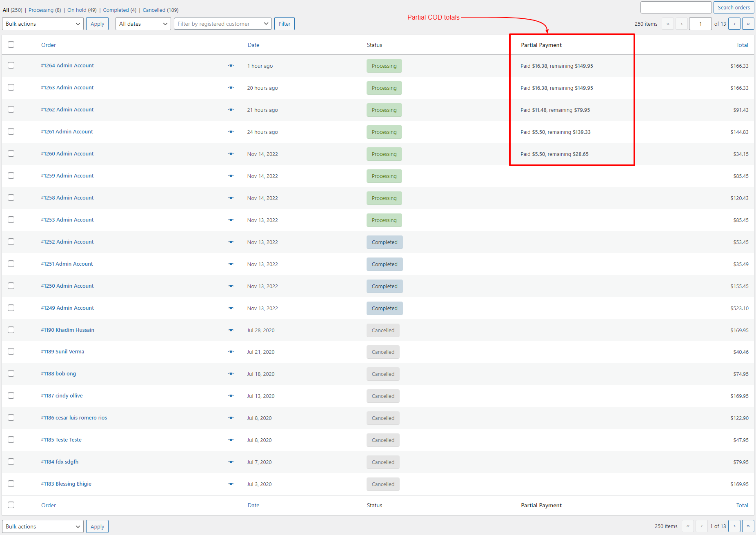Click the bottom next-page arrow
The width and height of the screenshot is (756, 535).
734,526
